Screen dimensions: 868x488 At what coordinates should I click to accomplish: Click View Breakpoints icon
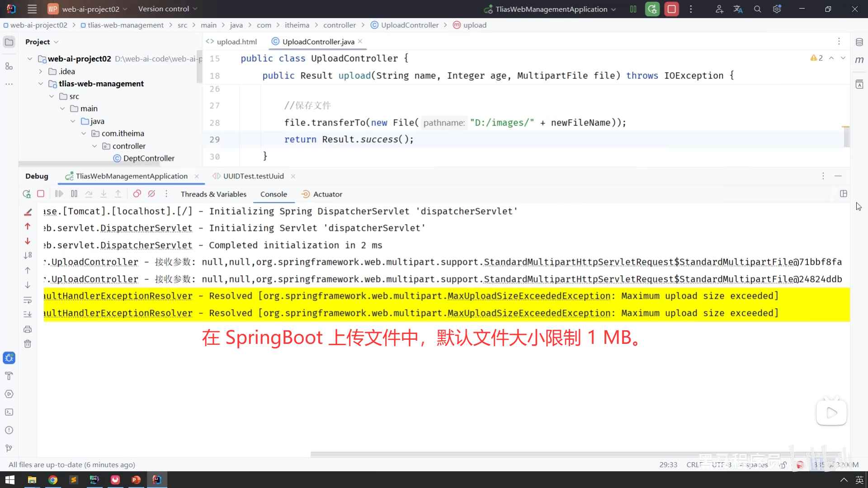coord(137,194)
